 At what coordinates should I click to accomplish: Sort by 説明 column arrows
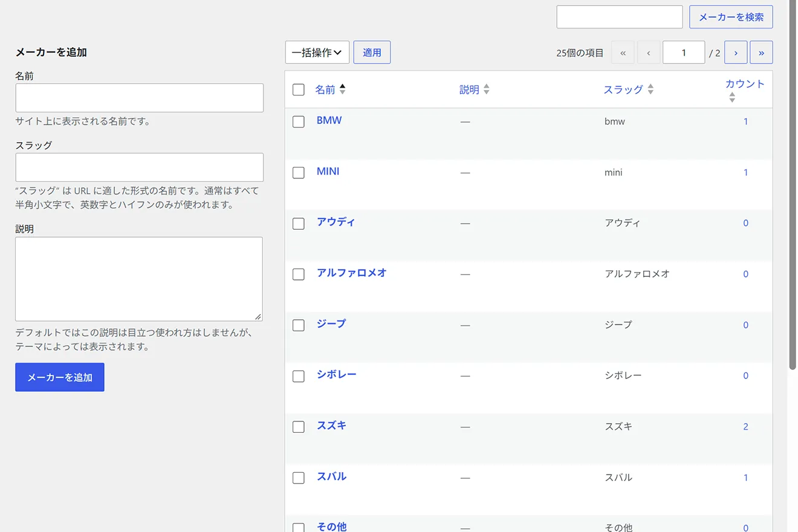coord(486,89)
